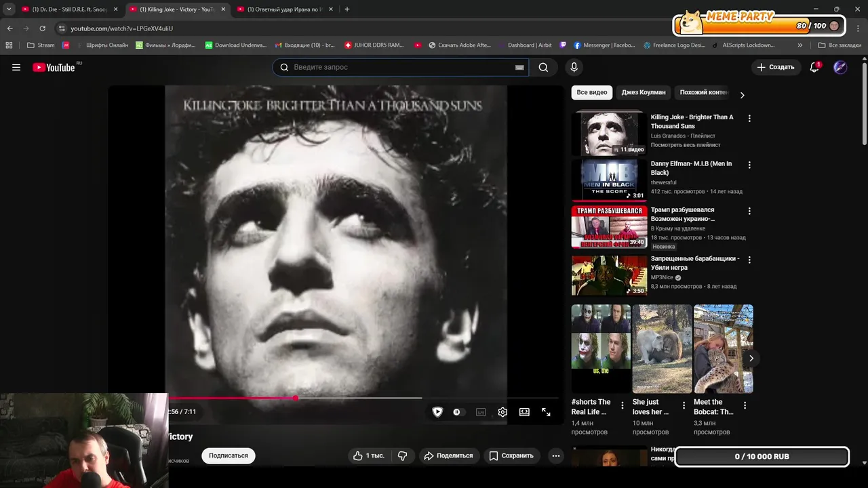The height and width of the screenshot is (488, 868).
Task: Click the shield play extension icon in player
Action: (437, 412)
